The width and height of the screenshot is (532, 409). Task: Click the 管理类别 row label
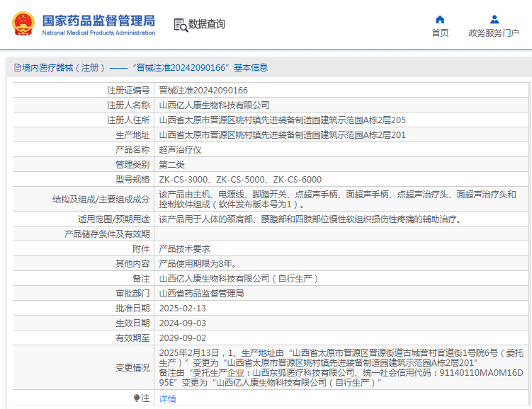click(x=132, y=165)
